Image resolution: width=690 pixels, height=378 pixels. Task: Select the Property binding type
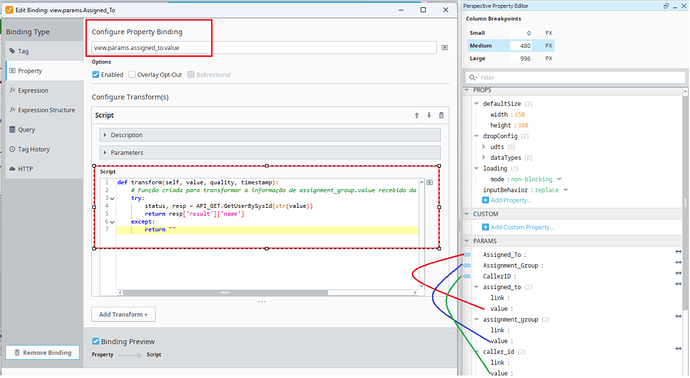click(44, 71)
